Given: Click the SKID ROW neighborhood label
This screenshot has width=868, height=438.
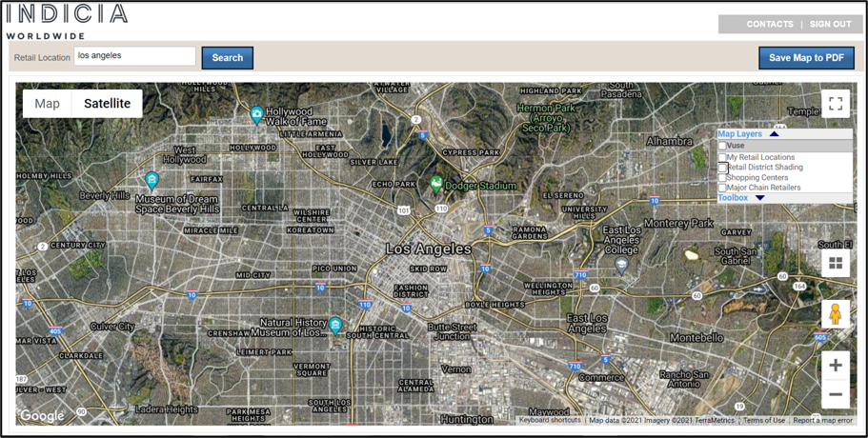Looking at the screenshot, I should pyautogui.click(x=428, y=269).
